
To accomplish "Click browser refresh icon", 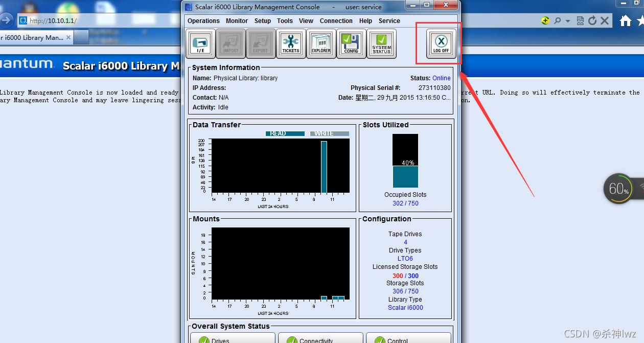I will point(592,20).
